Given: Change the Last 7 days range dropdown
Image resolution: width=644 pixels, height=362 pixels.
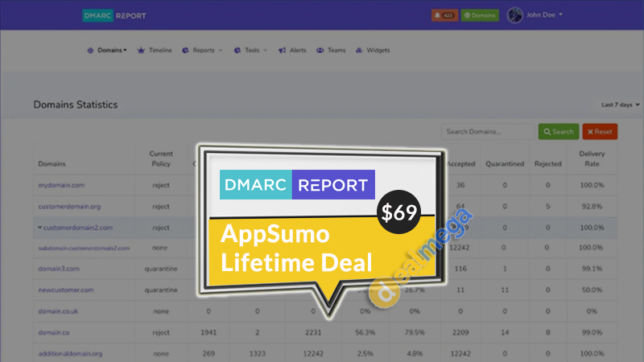Looking at the screenshot, I should pyautogui.click(x=620, y=105).
